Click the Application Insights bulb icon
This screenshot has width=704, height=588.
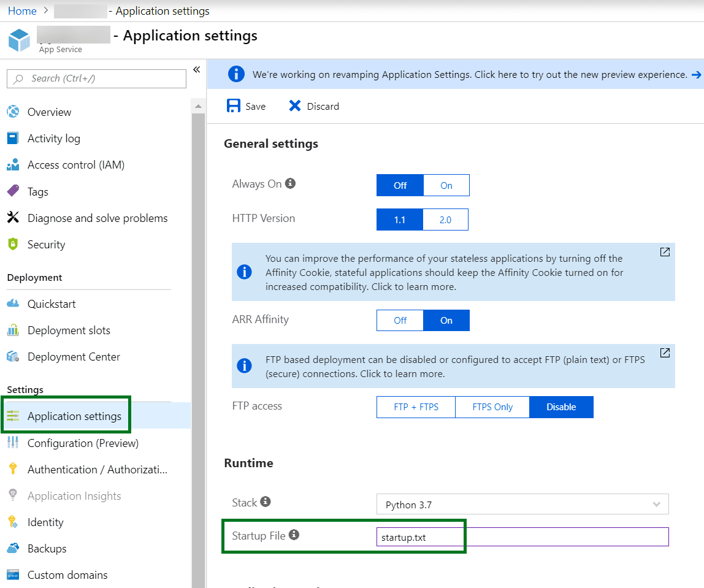[x=13, y=495]
